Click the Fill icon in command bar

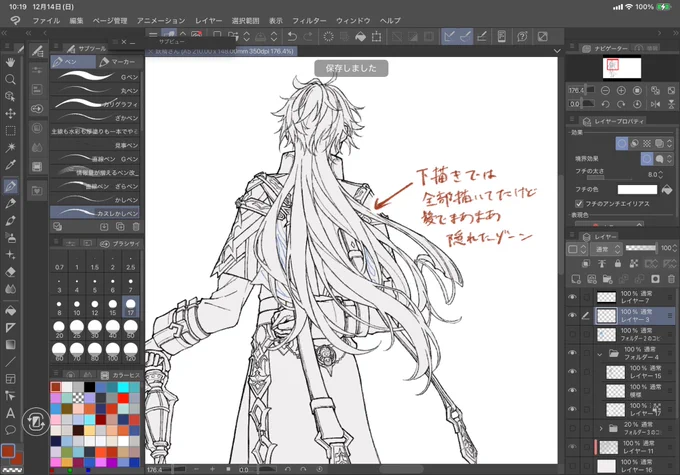point(360,36)
